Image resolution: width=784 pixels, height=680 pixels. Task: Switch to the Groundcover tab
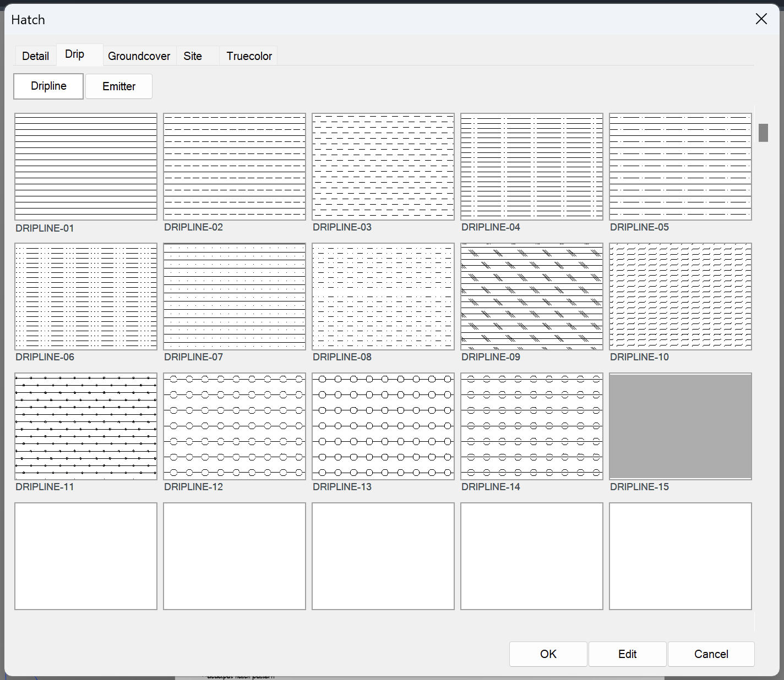[139, 56]
